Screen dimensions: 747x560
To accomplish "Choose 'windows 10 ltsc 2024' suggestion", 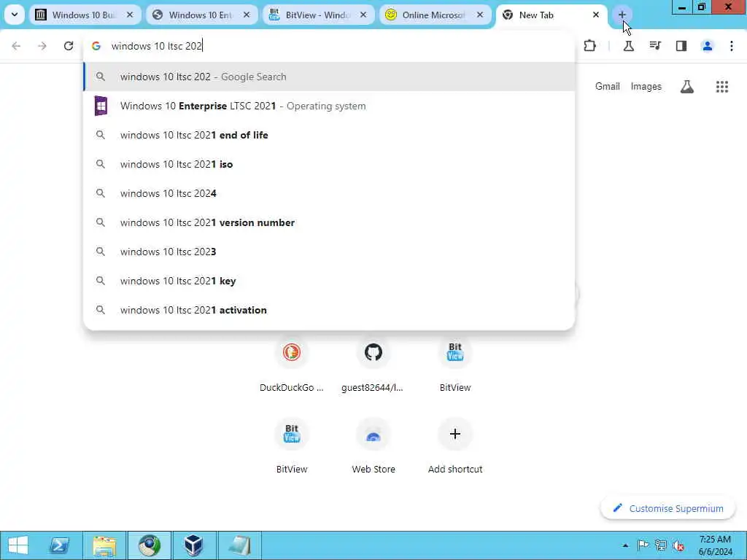I will pos(329,193).
